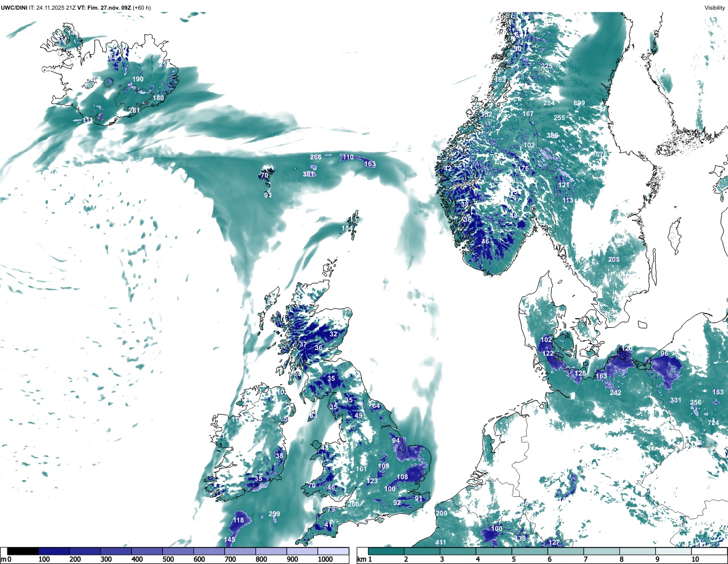The image size is (728, 564).
Task: Select legend color segment between 100 and 200 m
Action: click(54, 551)
